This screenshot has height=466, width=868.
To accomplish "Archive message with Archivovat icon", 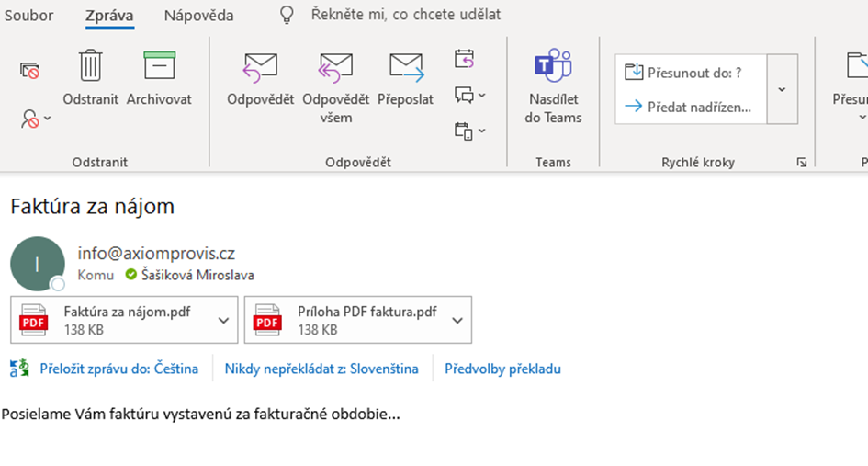I will coord(159,67).
